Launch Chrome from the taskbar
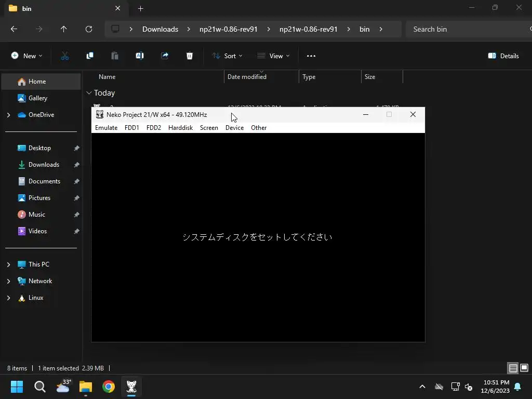Image resolution: width=532 pixels, height=399 pixels. click(x=109, y=387)
